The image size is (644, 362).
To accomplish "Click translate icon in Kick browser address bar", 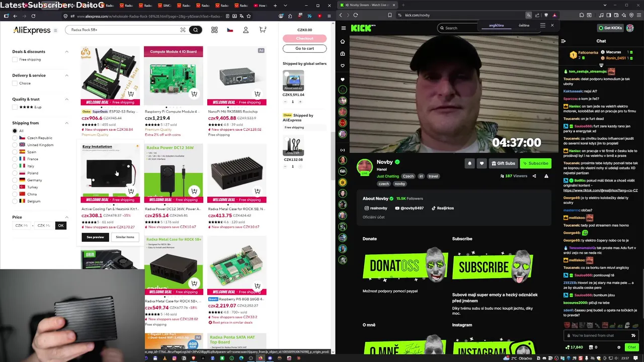I will pos(528,15).
